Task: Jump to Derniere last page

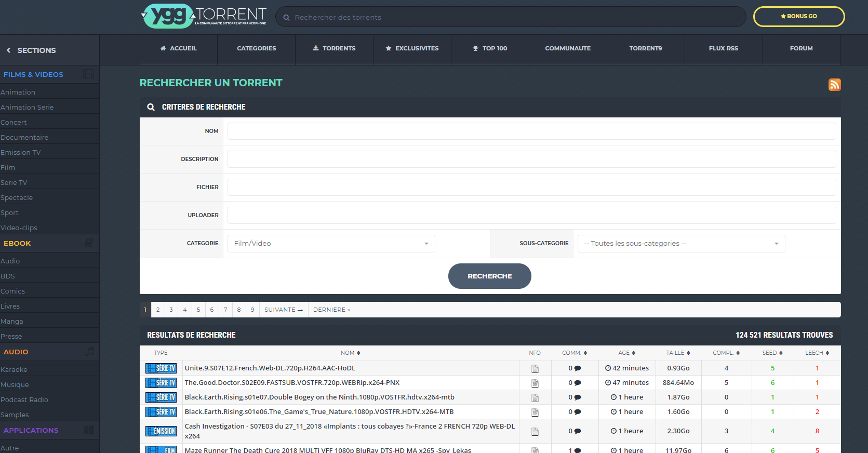Action: 331,310
